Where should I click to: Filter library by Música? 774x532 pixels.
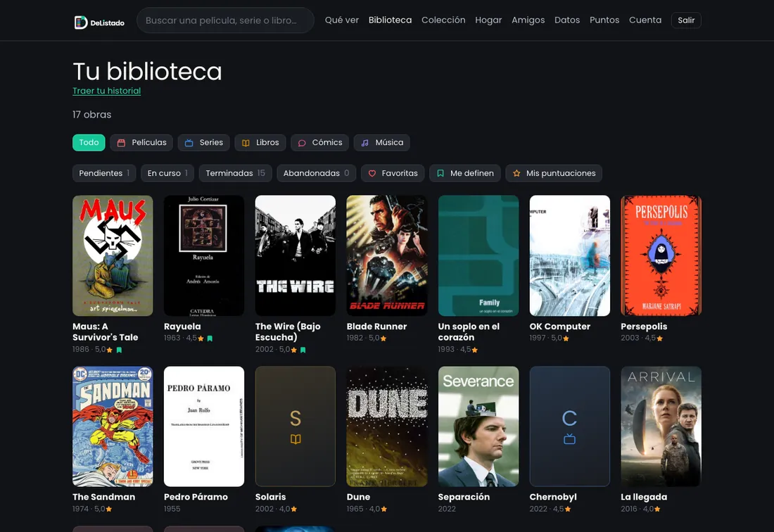[382, 143]
